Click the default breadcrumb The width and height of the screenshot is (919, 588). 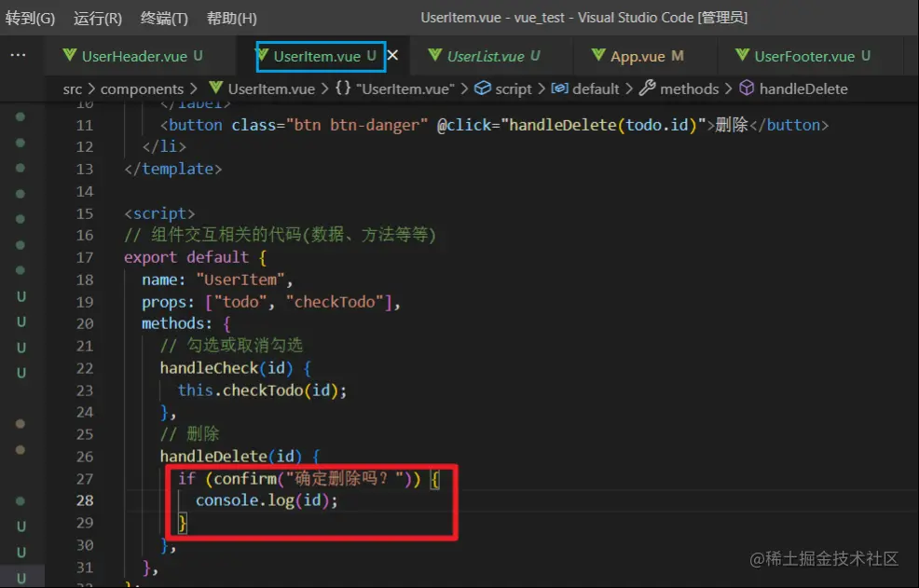point(596,89)
